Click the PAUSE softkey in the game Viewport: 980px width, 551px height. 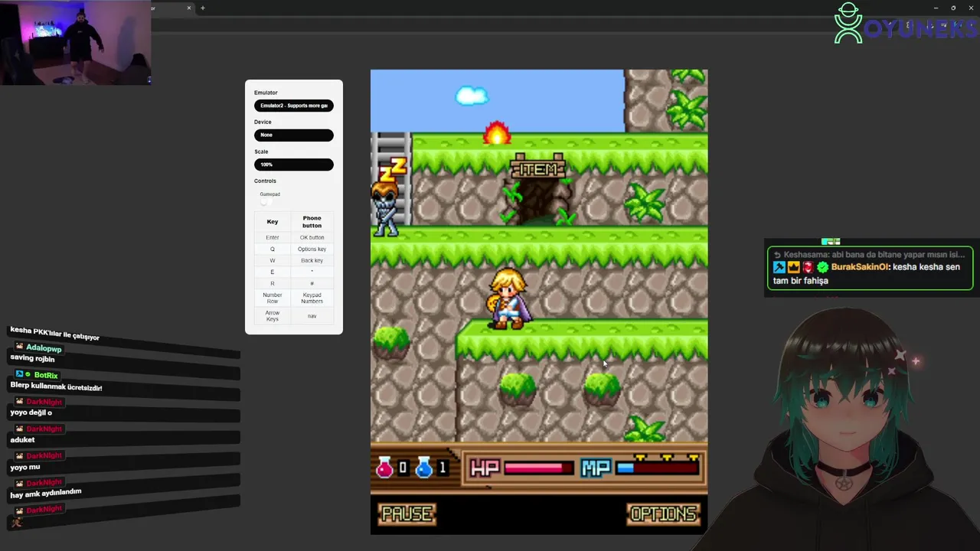(x=407, y=514)
